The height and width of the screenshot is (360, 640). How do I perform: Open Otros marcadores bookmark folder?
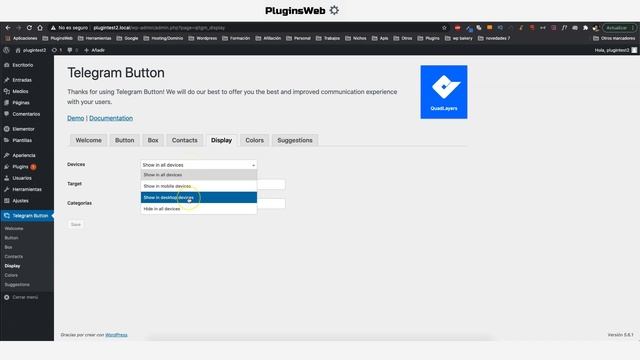(x=614, y=38)
